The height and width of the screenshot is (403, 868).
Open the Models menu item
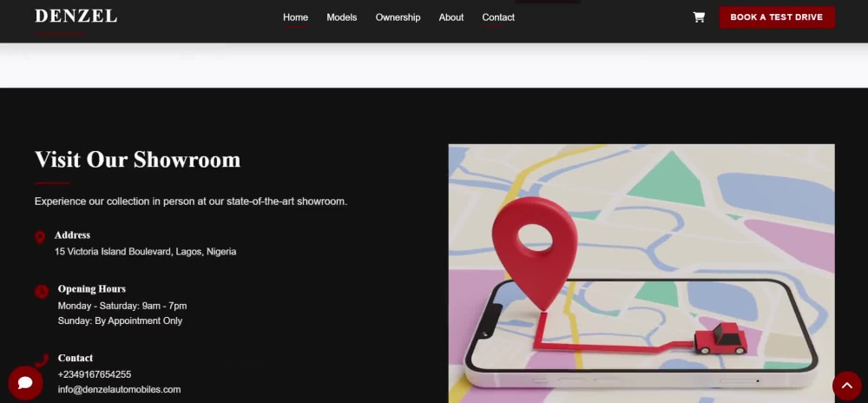click(x=341, y=17)
